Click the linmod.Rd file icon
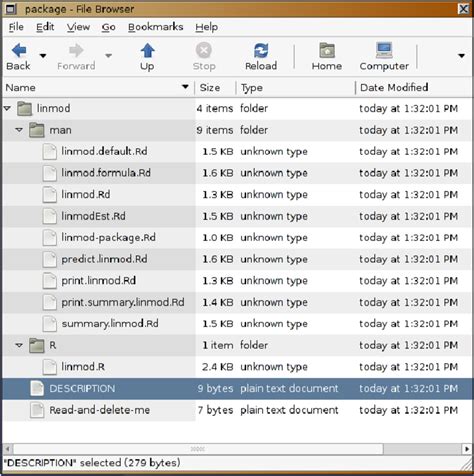Viewport: 474px width, 476px height. (x=50, y=195)
